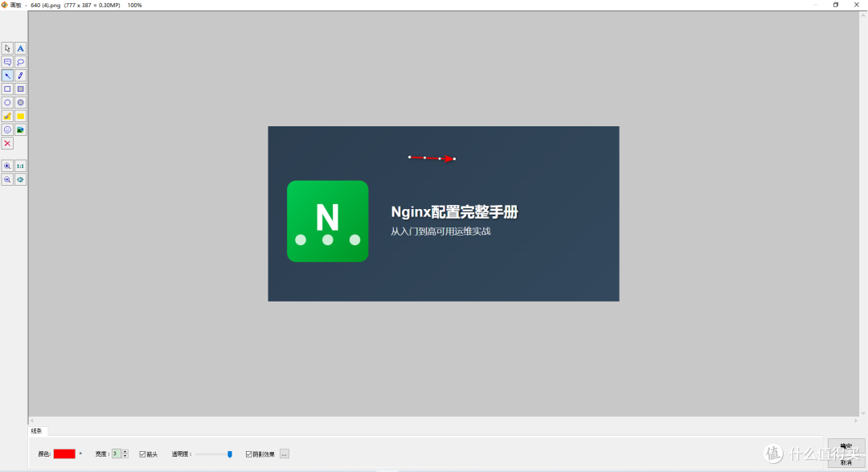
Task: Choose the rectangular speech bubble tool
Action: click(7, 62)
